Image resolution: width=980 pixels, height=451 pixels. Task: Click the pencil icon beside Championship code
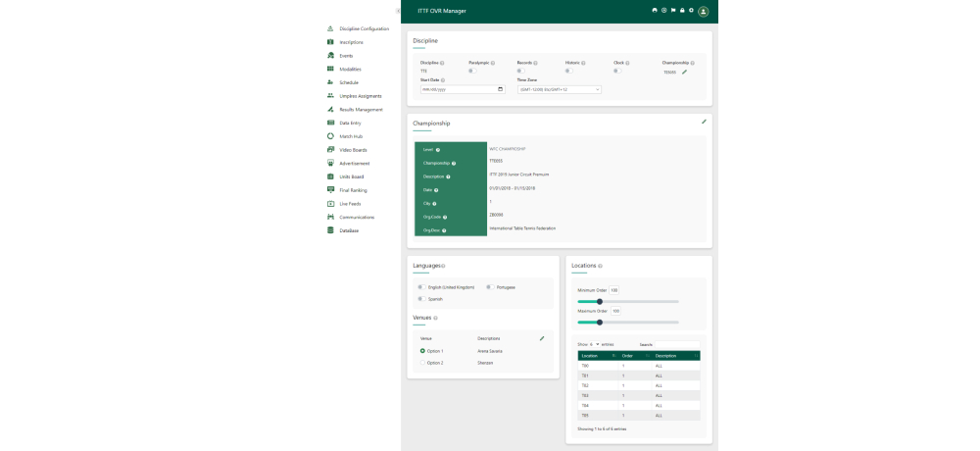pos(685,72)
